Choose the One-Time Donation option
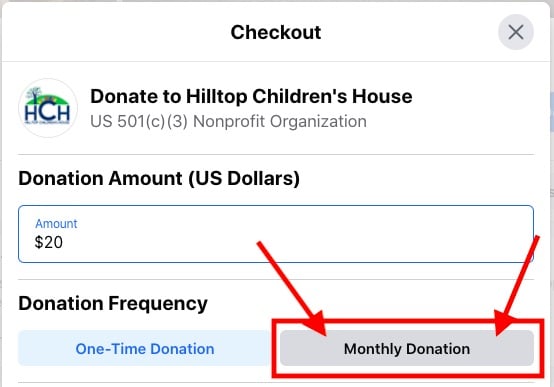This screenshot has width=554, height=387. coord(145,348)
